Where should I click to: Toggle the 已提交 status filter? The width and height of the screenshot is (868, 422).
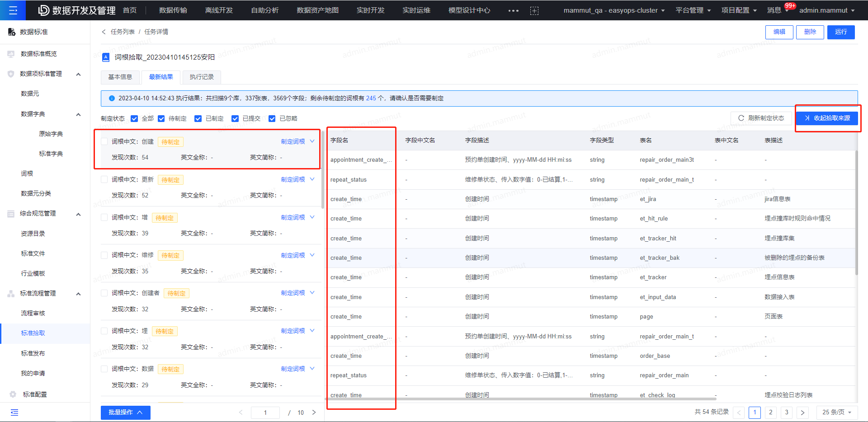tap(235, 118)
